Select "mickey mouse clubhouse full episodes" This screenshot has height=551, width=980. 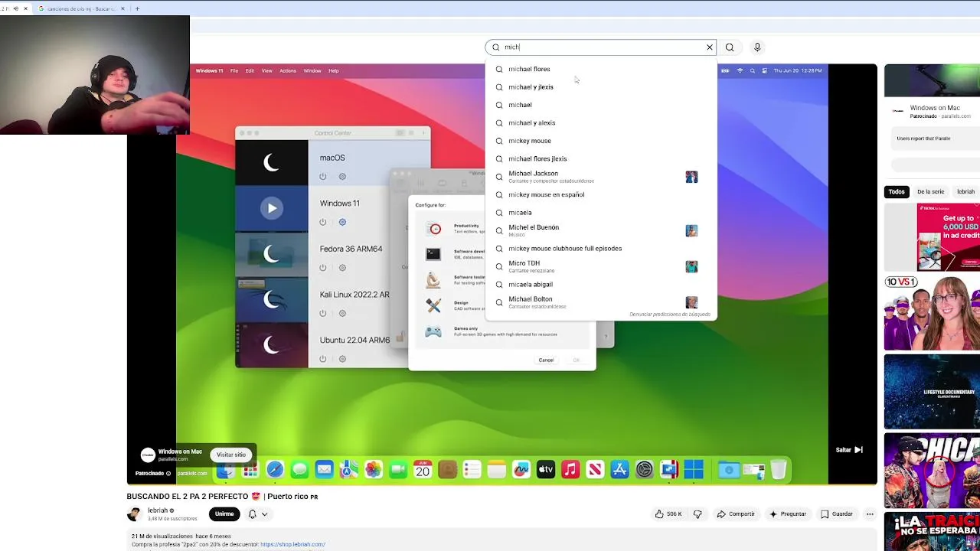pyautogui.click(x=601, y=249)
